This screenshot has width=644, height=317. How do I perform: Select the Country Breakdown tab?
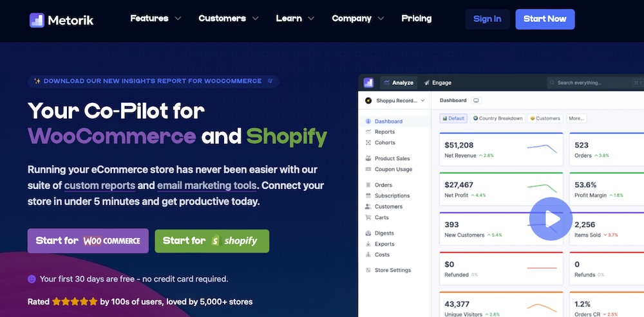point(498,118)
